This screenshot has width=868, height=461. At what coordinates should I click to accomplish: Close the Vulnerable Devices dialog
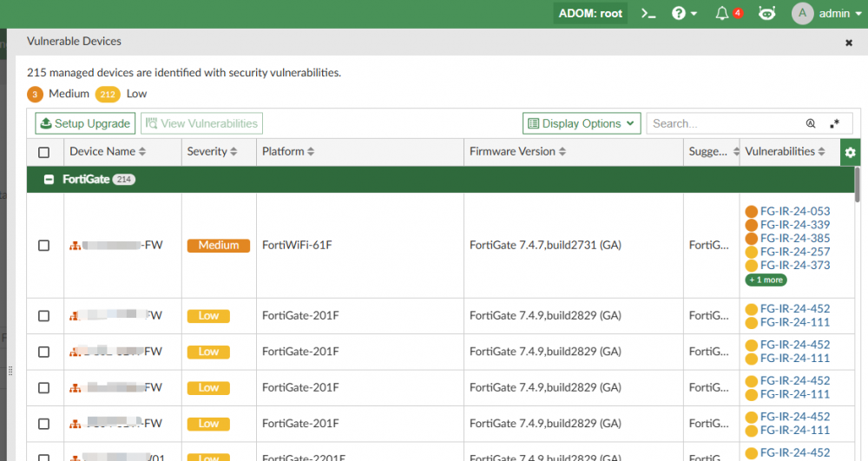pos(849,43)
